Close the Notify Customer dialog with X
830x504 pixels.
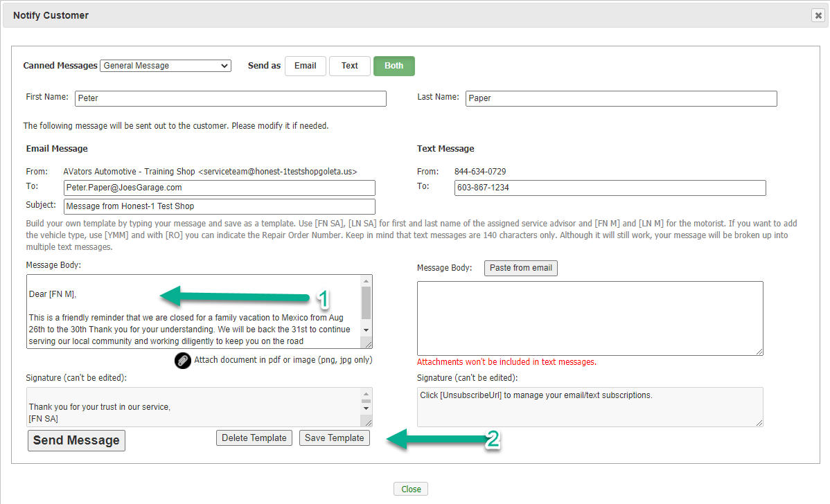[x=818, y=15]
